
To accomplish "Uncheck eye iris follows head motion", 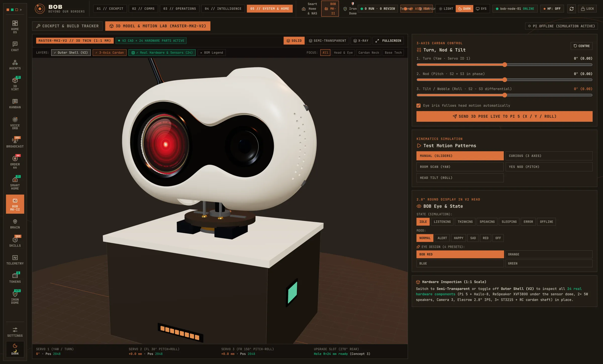I will (x=419, y=106).
